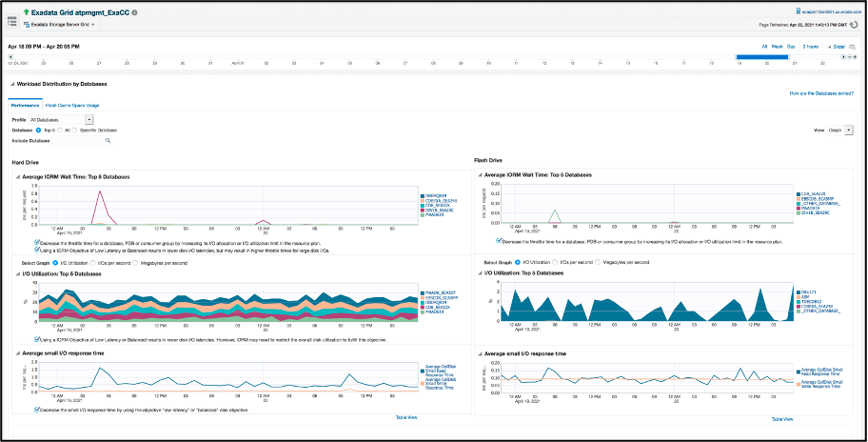Image resolution: width=868 pixels, height=442 pixels.
Task: Open the navigation tree menu icon
Action: tap(11, 22)
